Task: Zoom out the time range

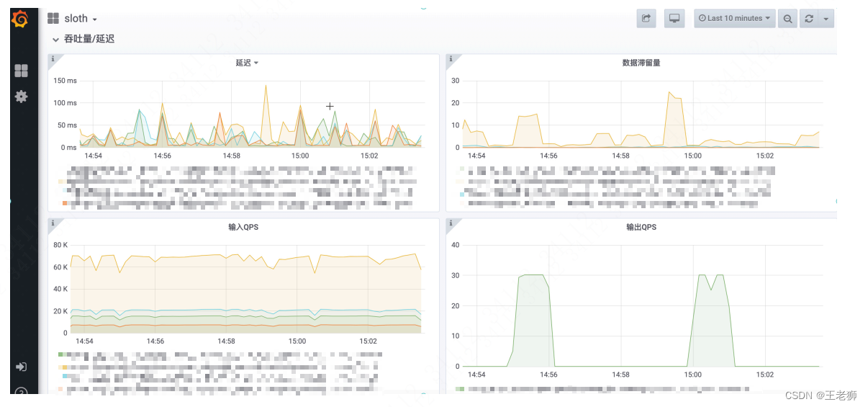Action: click(x=788, y=19)
